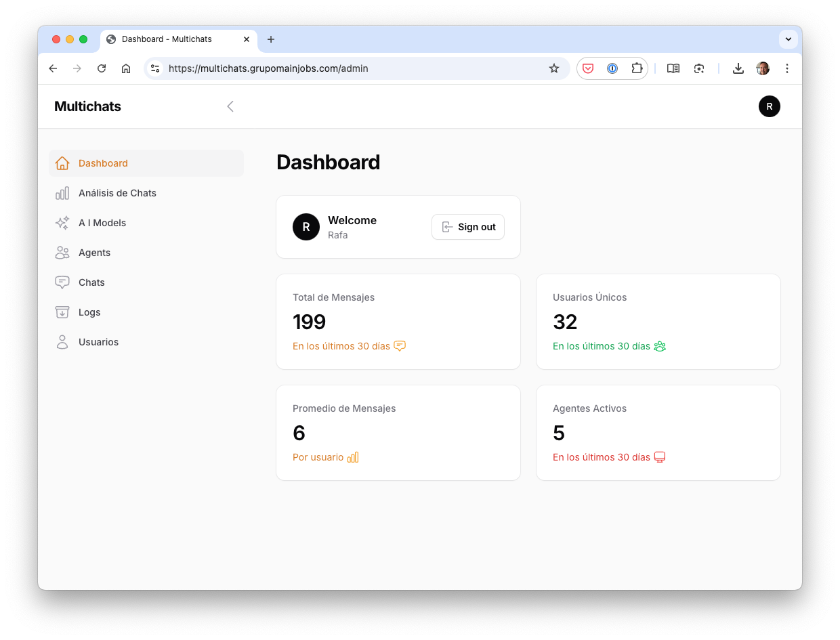840x640 pixels.
Task: Click the Sign out button
Action: click(468, 227)
